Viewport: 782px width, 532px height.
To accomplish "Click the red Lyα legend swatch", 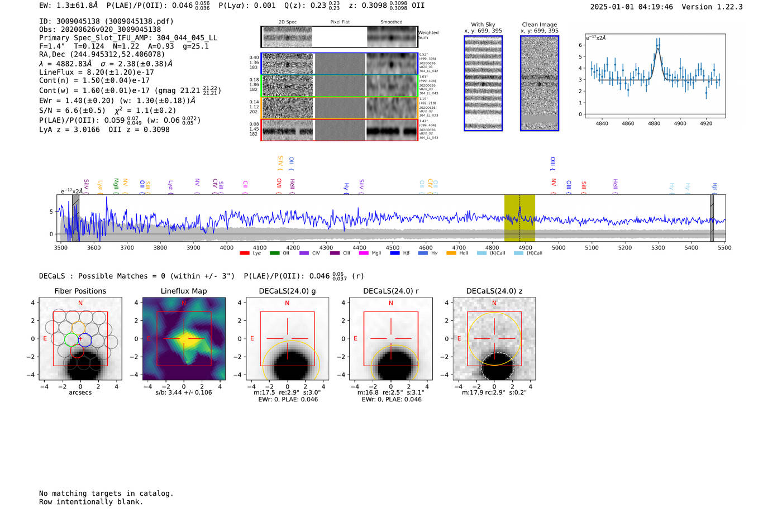I will point(244,253).
